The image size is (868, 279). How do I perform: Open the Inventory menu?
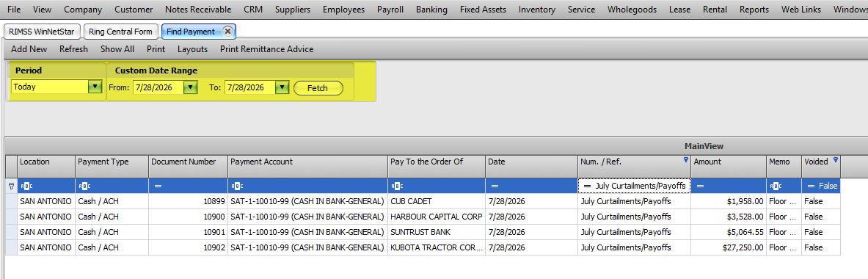(537, 10)
